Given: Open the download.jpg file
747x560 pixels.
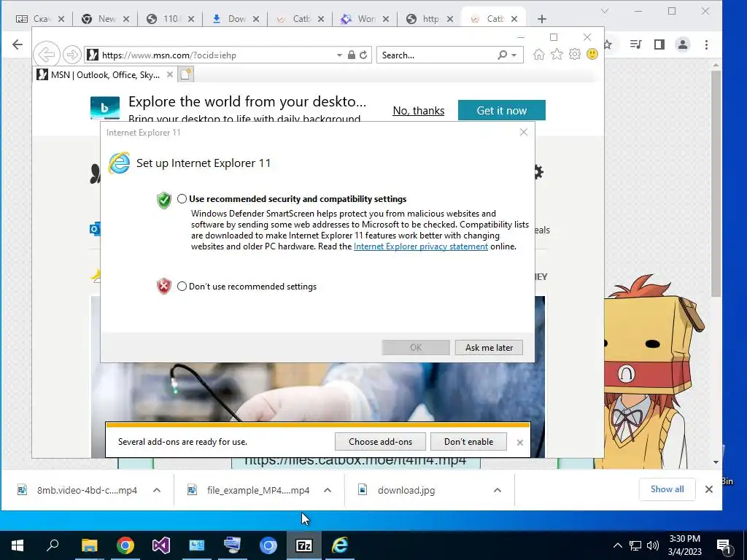Looking at the screenshot, I should click(406, 490).
